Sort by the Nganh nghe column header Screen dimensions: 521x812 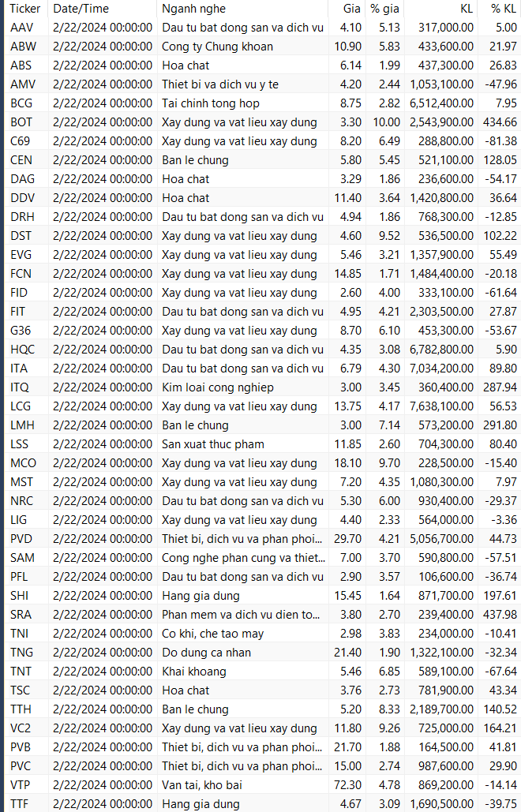193,9
